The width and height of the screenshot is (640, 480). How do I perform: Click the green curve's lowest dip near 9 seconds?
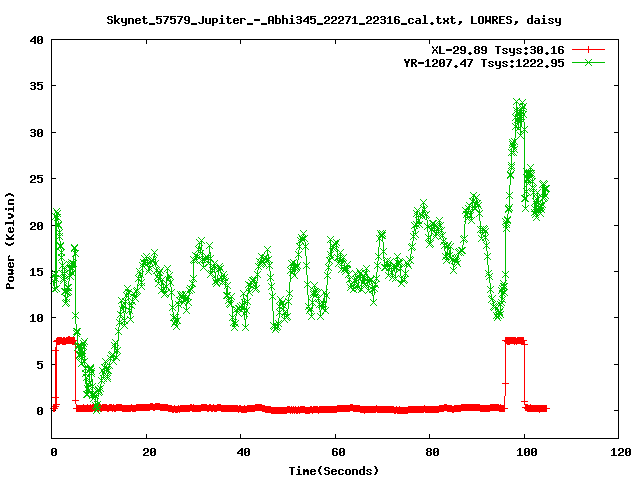coord(96,405)
